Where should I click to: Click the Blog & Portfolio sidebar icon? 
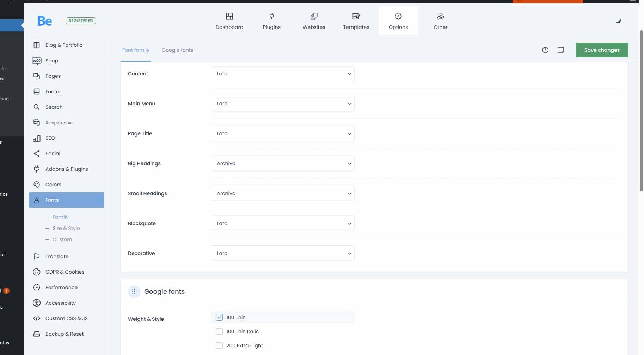37,45
